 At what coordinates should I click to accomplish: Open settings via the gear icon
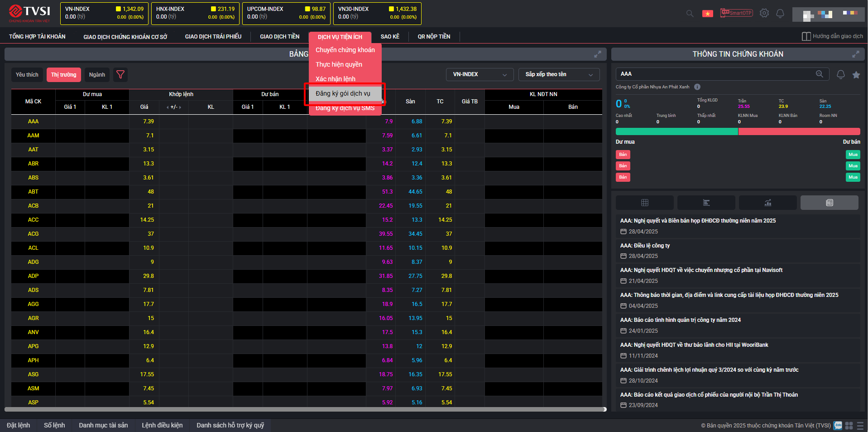pos(764,13)
